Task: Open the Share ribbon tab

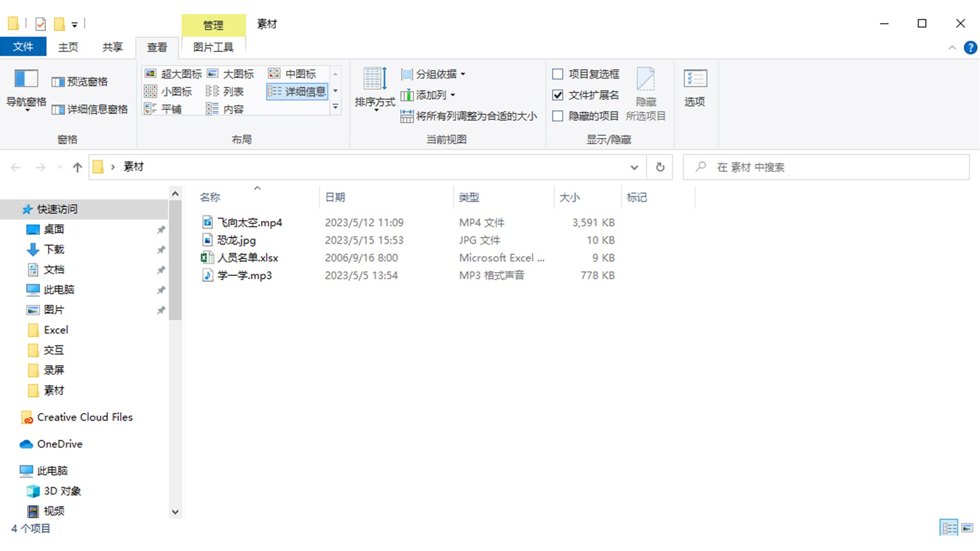Action: (x=112, y=47)
